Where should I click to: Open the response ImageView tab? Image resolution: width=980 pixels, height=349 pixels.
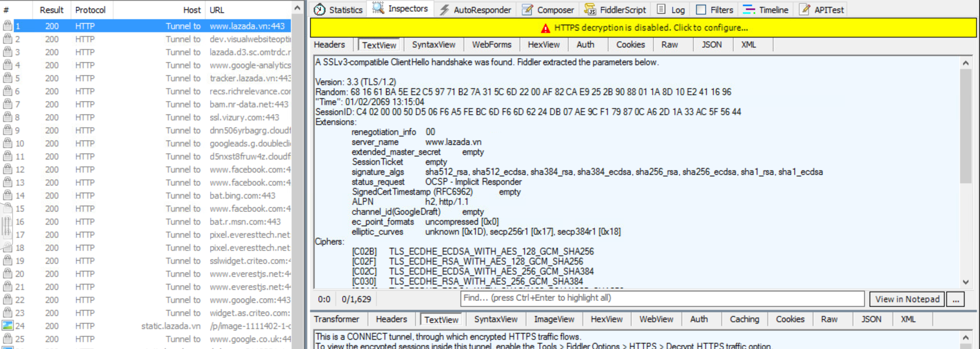(554, 319)
